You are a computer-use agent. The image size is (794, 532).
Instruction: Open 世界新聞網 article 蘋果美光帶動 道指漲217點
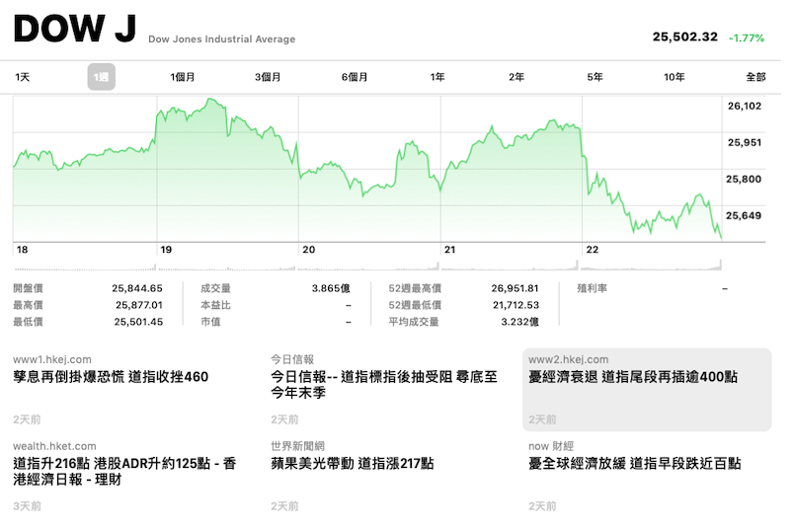[353, 463]
